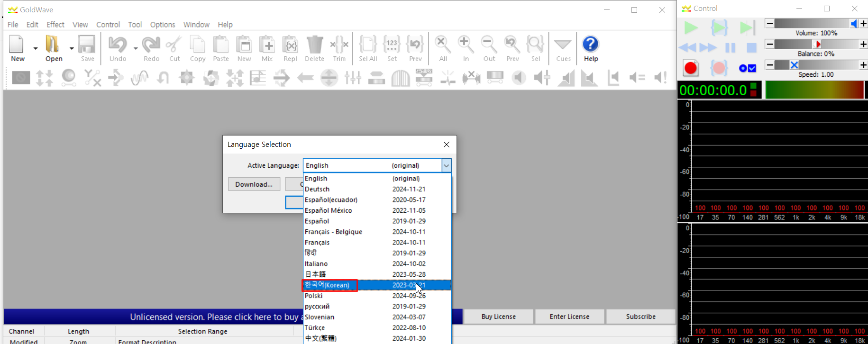Click the Download... button

(254, 184)
